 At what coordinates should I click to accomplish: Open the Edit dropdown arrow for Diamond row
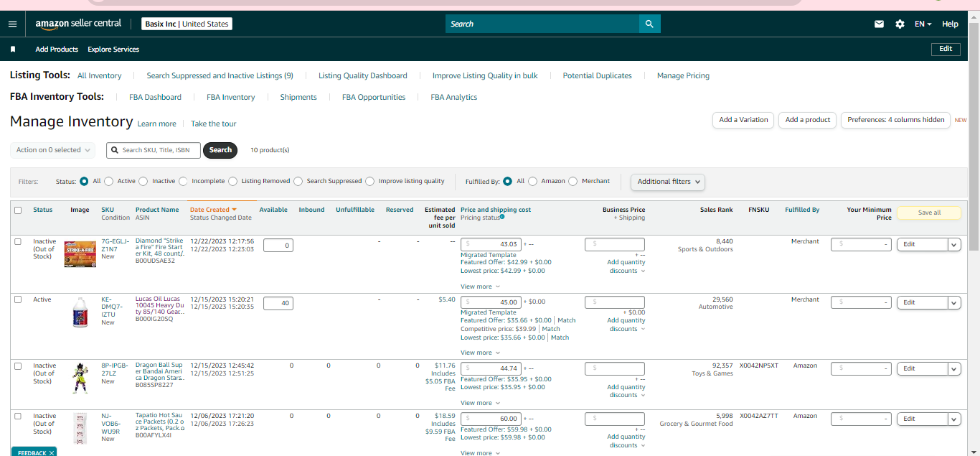[x=954, y=244]
